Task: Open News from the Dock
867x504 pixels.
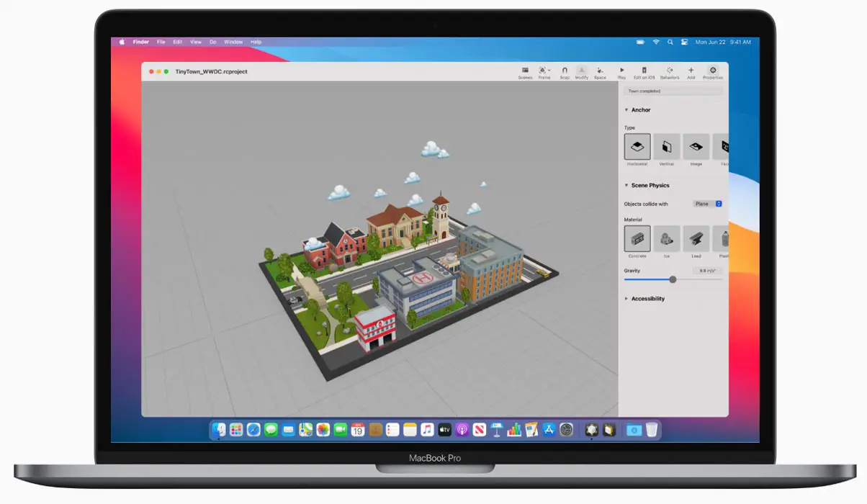Action: point(480,430)
